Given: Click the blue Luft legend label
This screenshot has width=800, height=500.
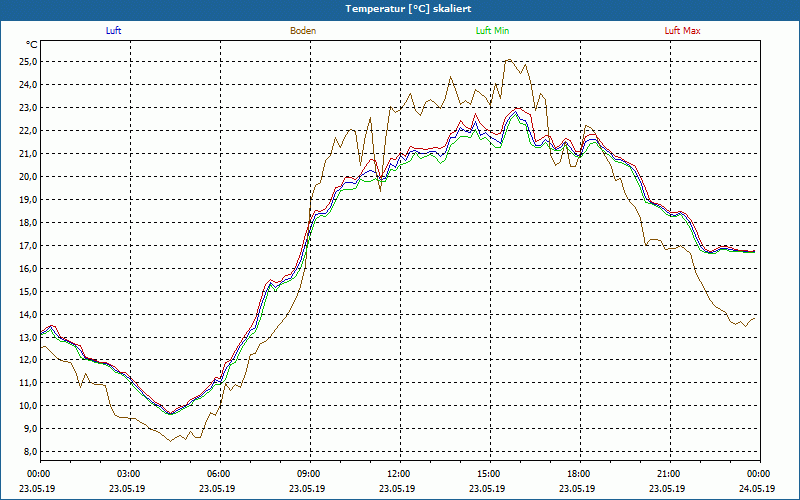Looking at the screenshot, I should 113,31.
